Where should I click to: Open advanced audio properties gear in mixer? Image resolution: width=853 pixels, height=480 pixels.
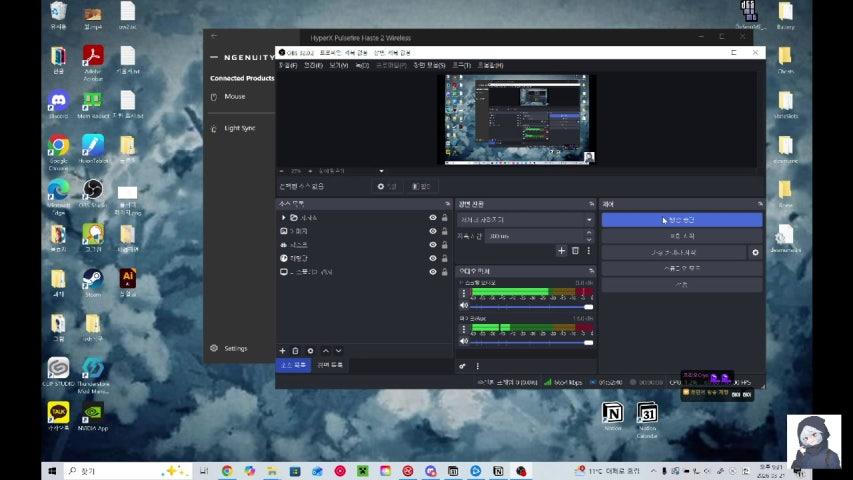click(x=463, y=366)
